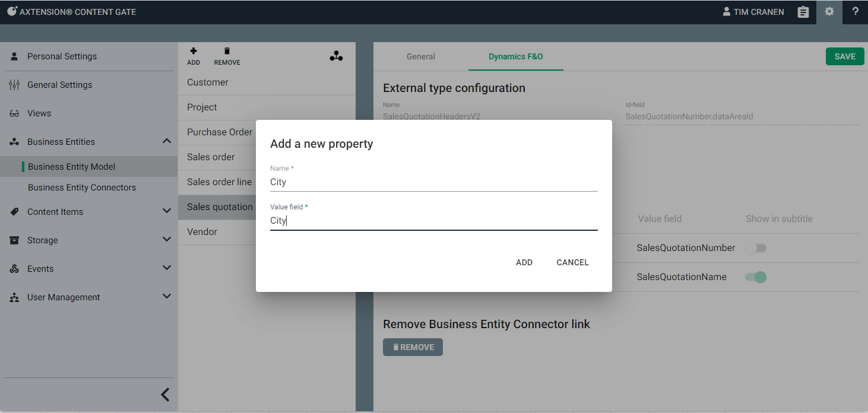Toggle Show in subtitle for SalesQuotationNumber
868x413 pixels.
click(x=756, y=248)
